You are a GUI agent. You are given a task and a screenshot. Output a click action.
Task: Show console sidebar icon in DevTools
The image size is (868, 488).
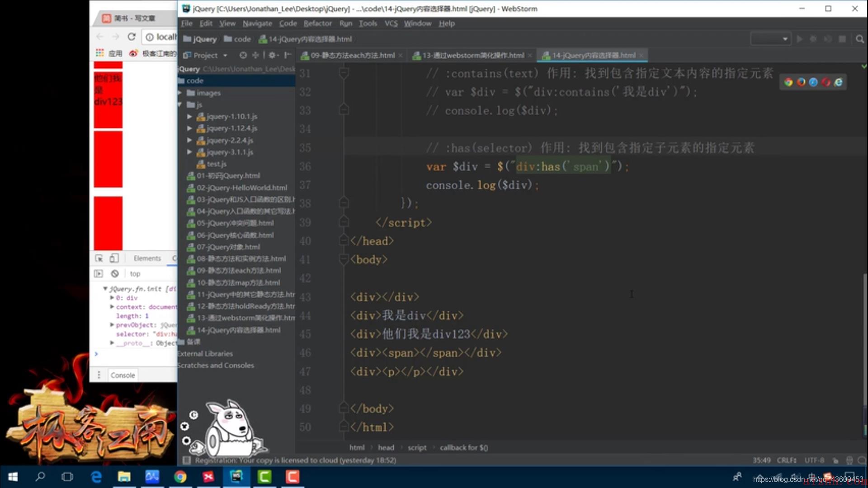(x=99, y=273)
